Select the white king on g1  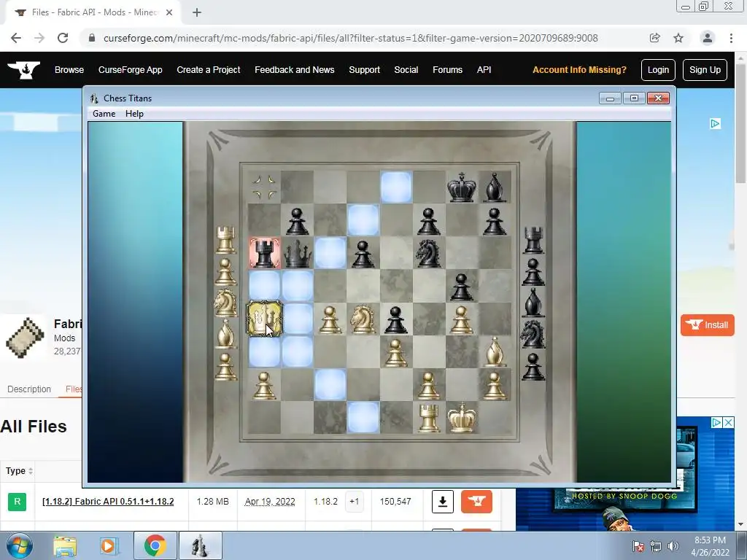coord(462,417)
